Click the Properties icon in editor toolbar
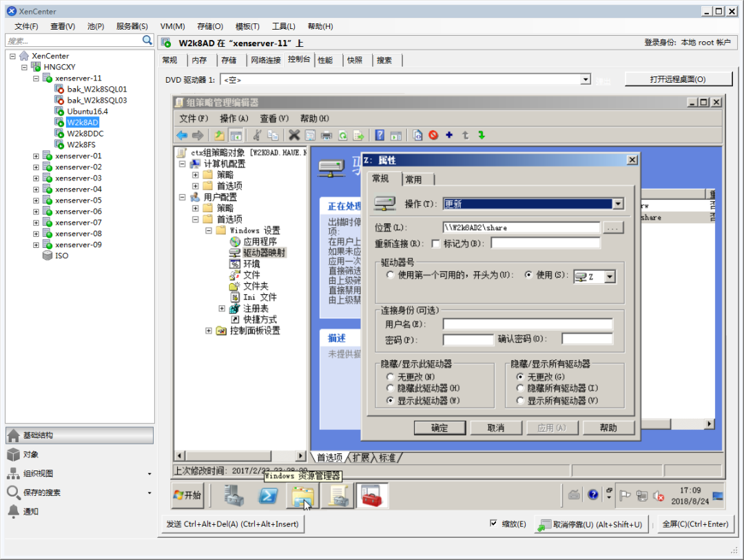This screenshot has height=560, width=744. [310, 135]
